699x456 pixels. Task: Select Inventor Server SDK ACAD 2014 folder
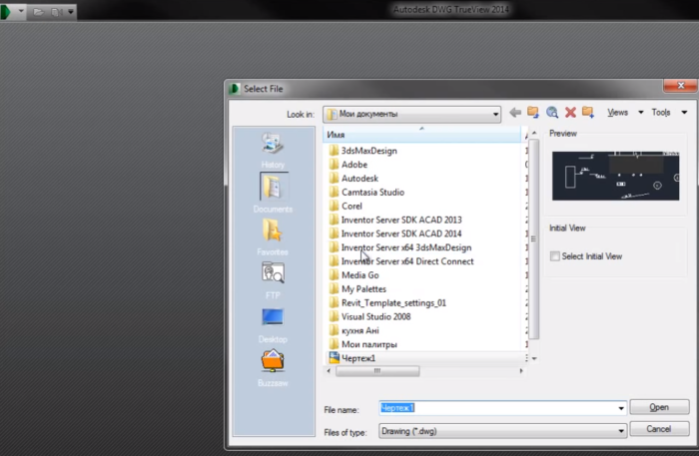click(401, 234)
